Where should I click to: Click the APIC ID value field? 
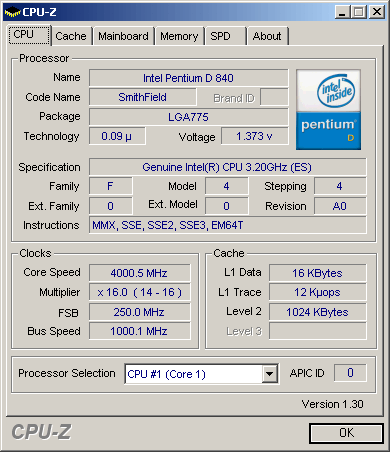[x=350, y=373]
